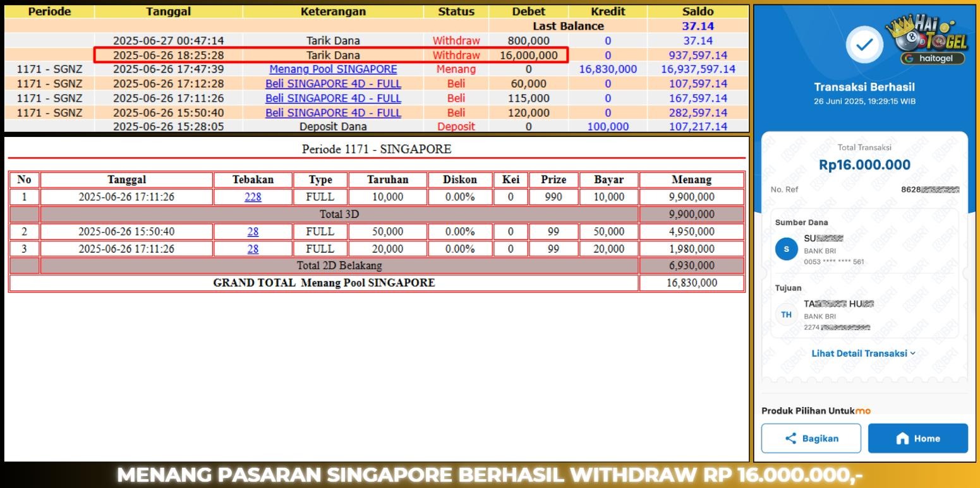
Task: Click the Tanggal header in top table
Action: tap(168, 11)
